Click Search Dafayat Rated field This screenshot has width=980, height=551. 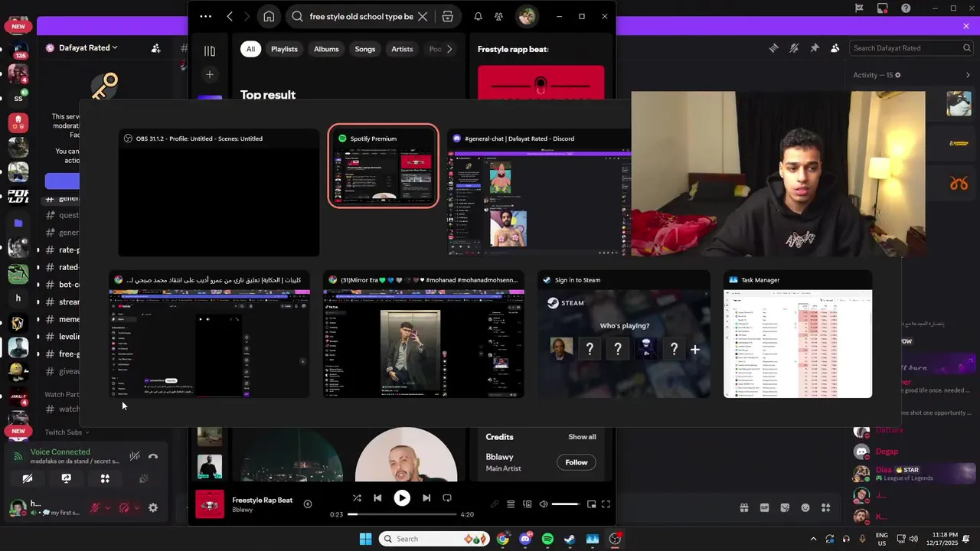coord(911,47)
